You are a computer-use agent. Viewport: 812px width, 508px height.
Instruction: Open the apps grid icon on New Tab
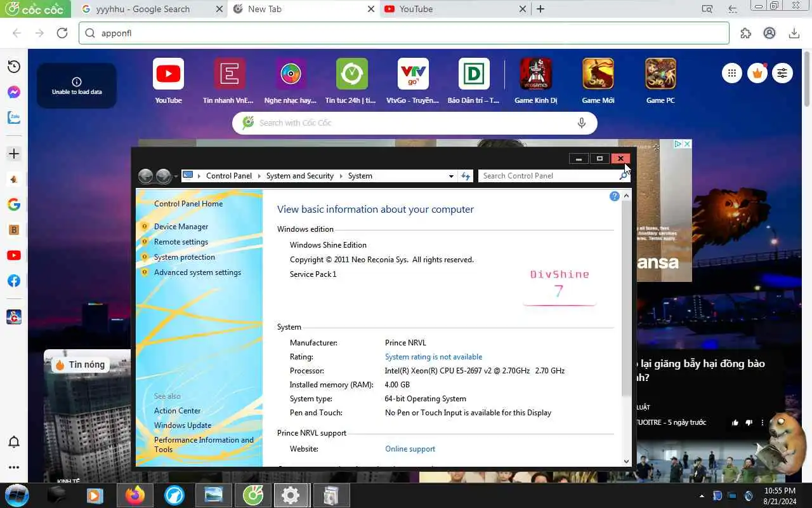coord(731,73)
